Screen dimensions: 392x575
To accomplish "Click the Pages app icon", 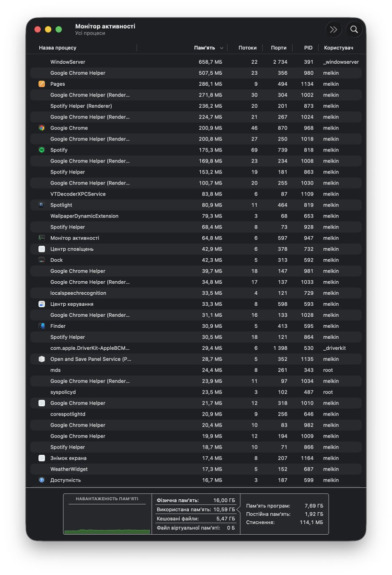I will pyautogui.click(x=42, y=84).
